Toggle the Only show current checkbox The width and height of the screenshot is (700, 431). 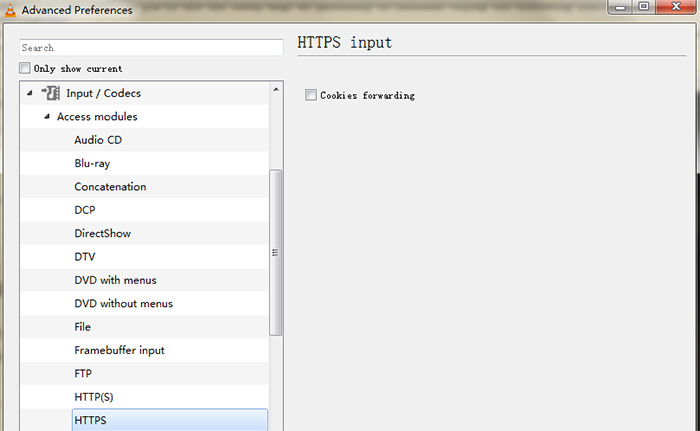pyautogui.click(x=25, y=68)
